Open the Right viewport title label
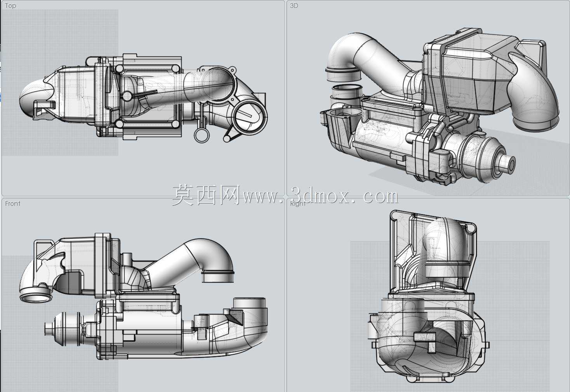Screen dimensions: 570x392 click(x=298, y=203)
